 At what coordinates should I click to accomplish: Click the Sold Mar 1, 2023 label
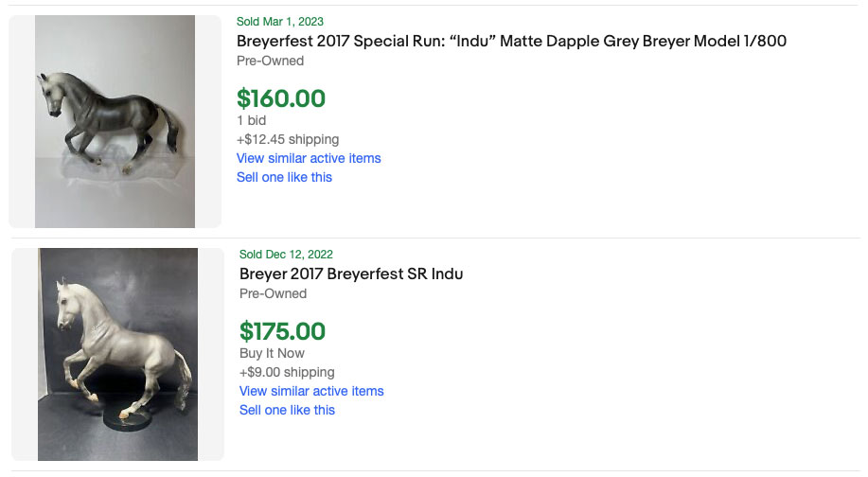click(282, 21)
